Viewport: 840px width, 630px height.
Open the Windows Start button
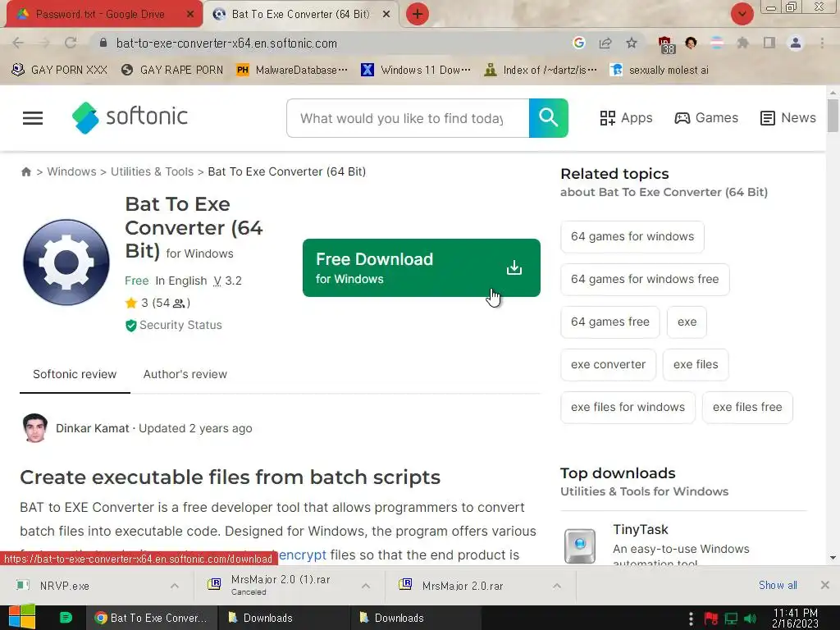(x=22, y=617)
